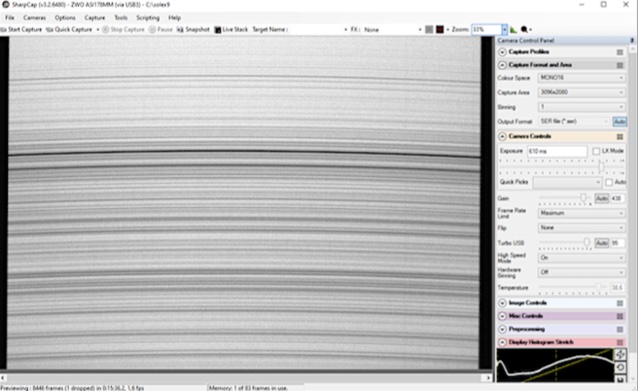Click the dark red night mode icon

pos(440,29)
